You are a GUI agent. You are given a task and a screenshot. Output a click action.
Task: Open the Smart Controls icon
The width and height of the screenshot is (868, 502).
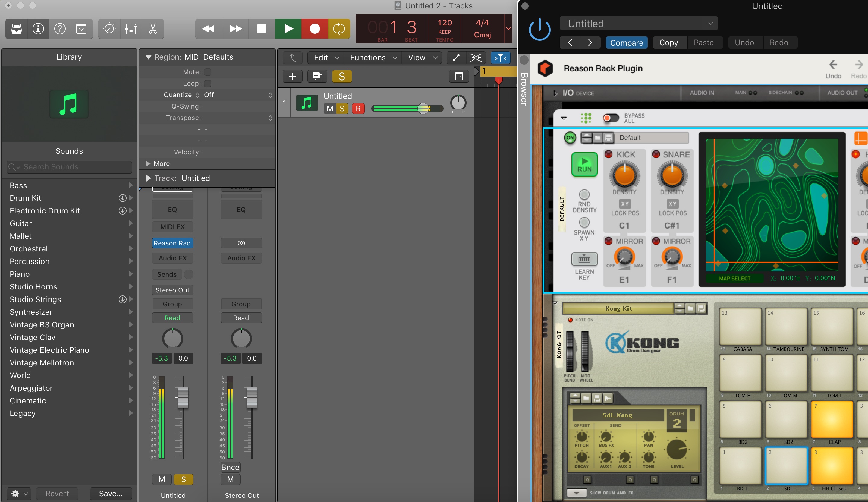[109, 29]
